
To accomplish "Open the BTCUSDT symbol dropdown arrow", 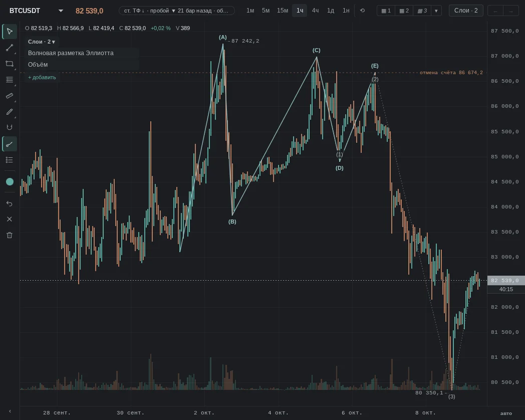I will click(x=61, y=11).
